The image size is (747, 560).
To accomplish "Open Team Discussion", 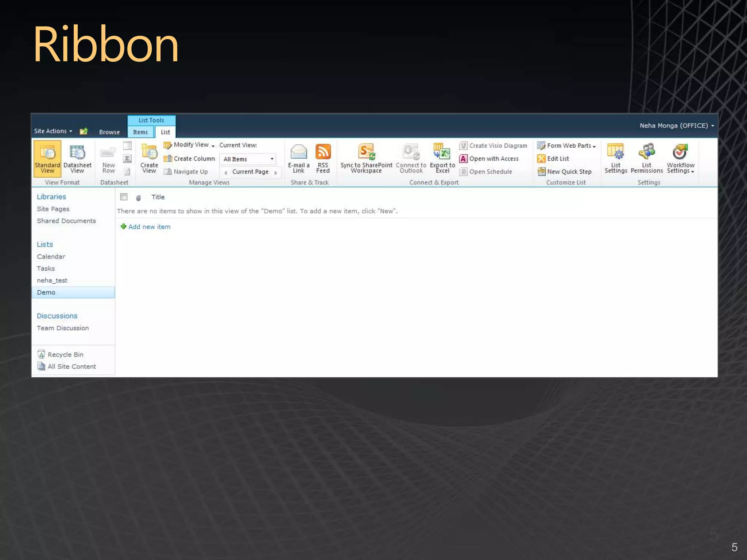I will point(63,328).
